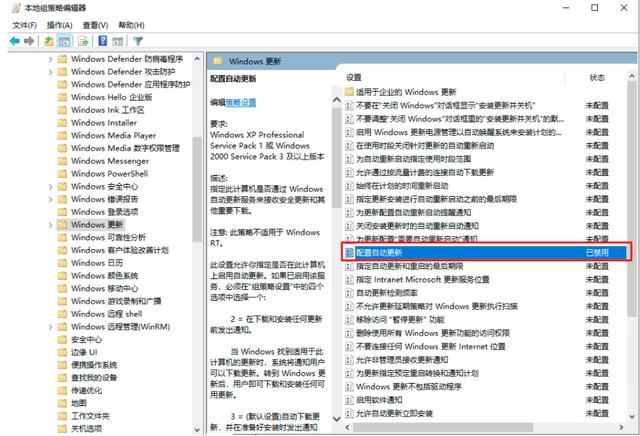Select 指定 Intranet Microsoft 更新服务位置 policy
640x436 pixels.
point(423,280)
